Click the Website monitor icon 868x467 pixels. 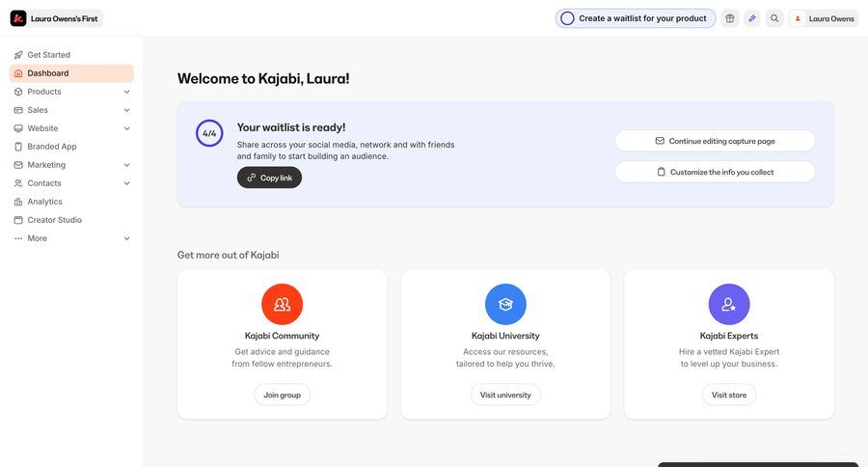(x=18, y=128)
